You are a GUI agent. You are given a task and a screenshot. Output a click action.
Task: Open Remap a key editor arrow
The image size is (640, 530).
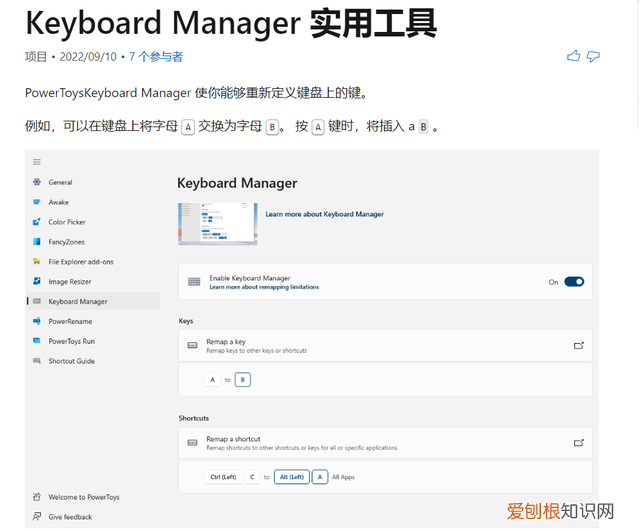point(579,345)
